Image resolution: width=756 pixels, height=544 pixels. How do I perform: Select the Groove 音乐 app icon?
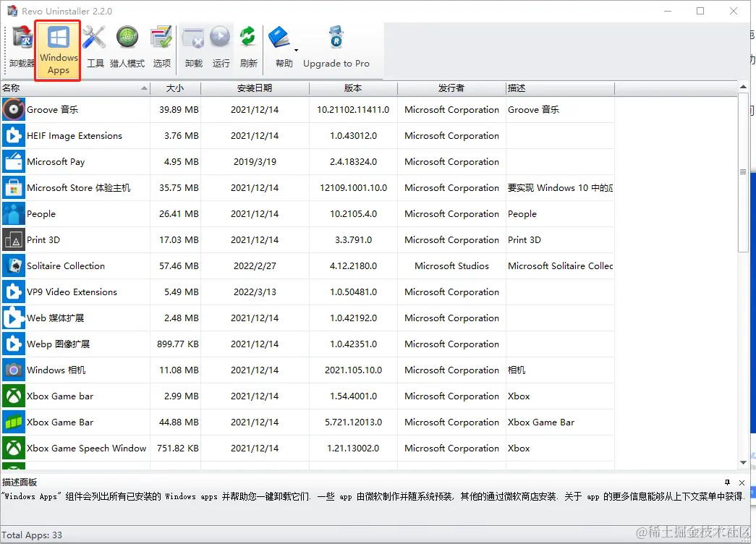tap(14, 109)
